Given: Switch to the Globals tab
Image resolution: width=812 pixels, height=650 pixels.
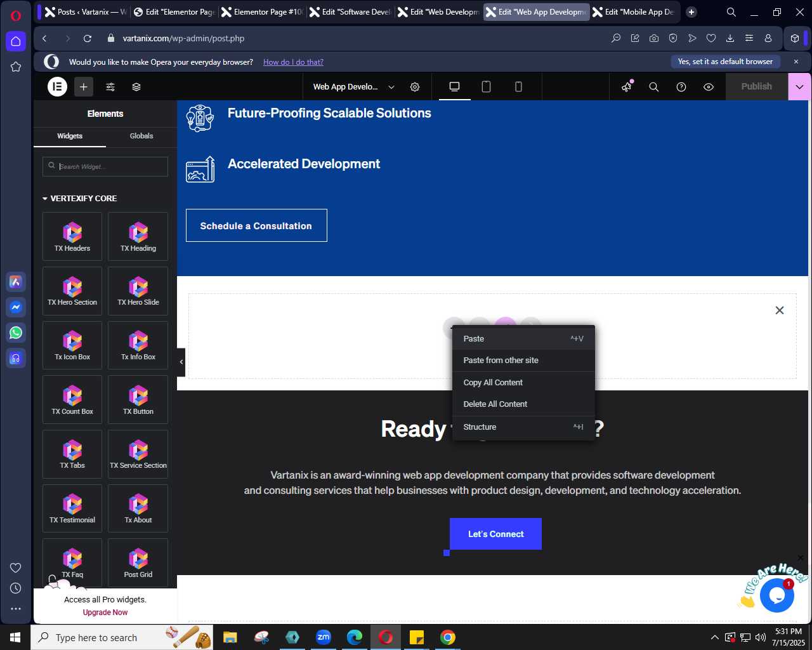Looking at the screenshot, I should (141, 136).
